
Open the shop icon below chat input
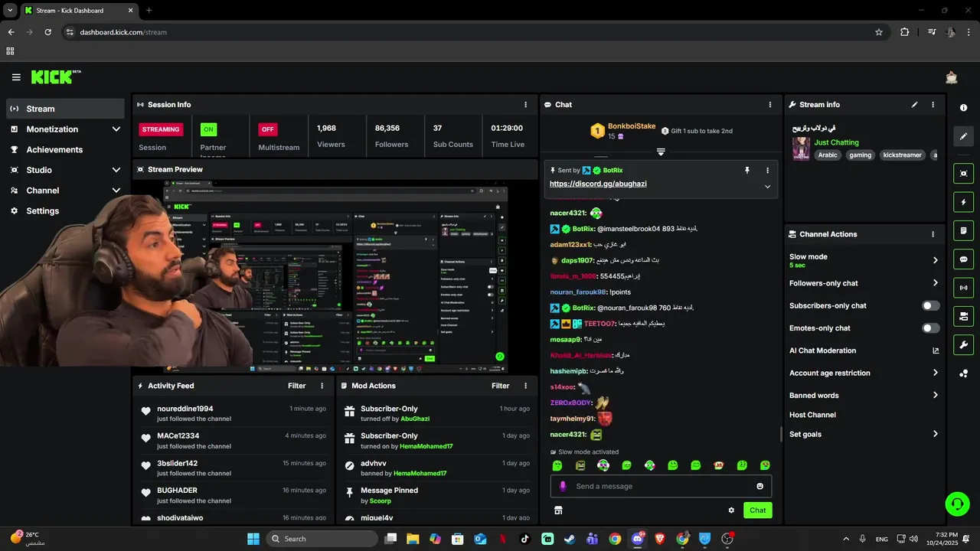(558, 510)
